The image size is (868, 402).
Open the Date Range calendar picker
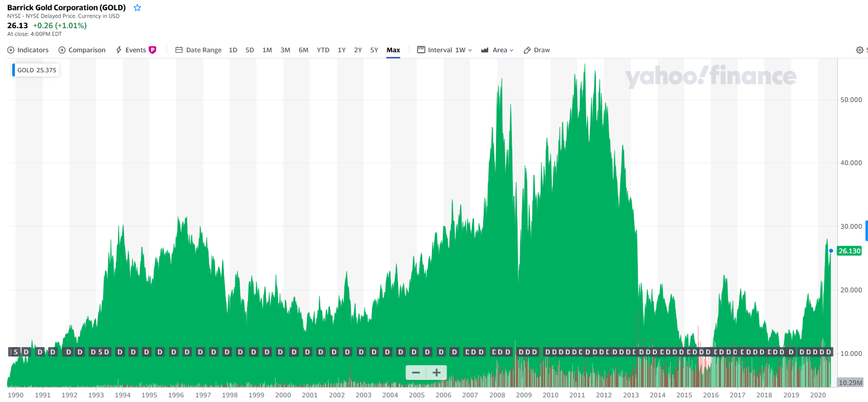(x=198, y=50)
